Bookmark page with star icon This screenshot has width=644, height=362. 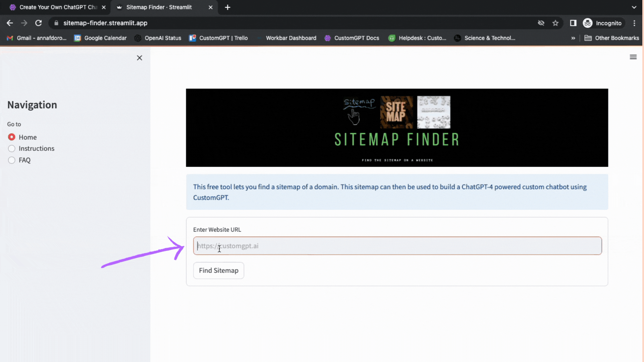pyautogui.click(x=555, y=23)
